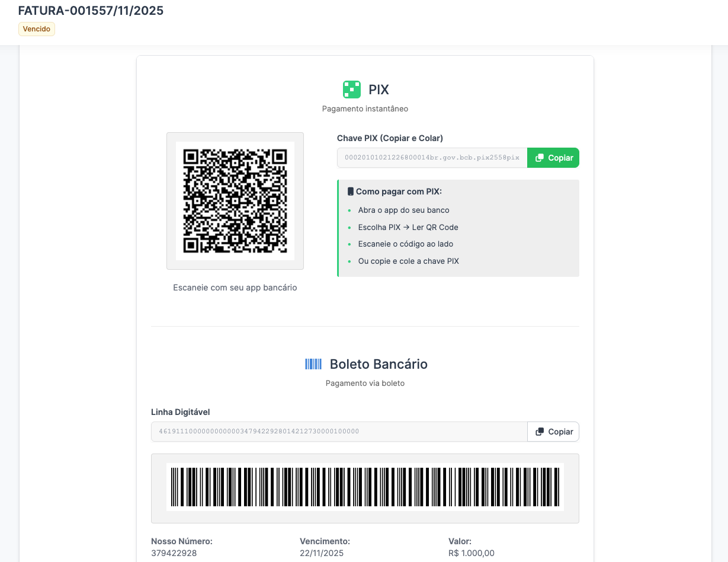Image resolution: width=728 pixels, height=562 pixels.
Task: Click the FATURA-001557/11/2025 invoice title
Action: (x=91, y=11)
